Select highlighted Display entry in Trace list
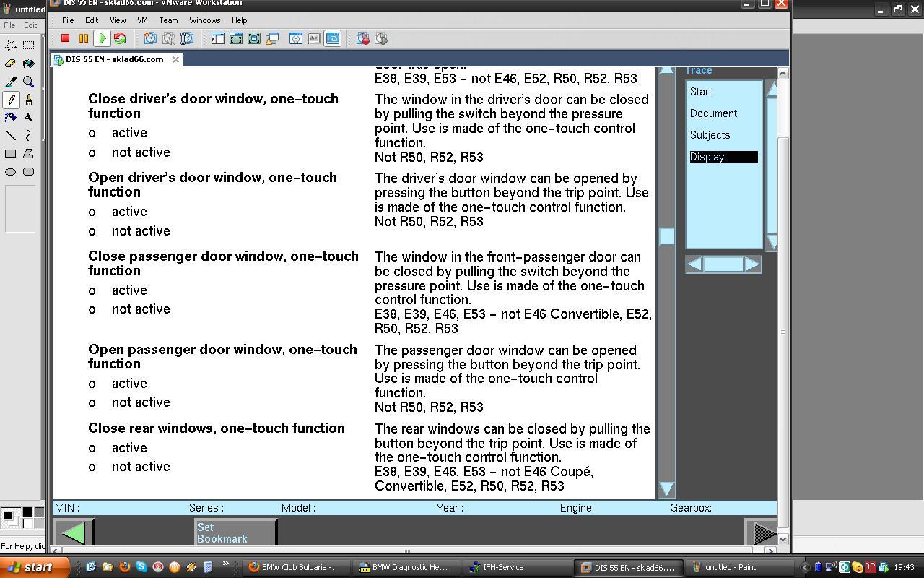The height and width of the screenshot is (578, 924). [x=723, y=157]
